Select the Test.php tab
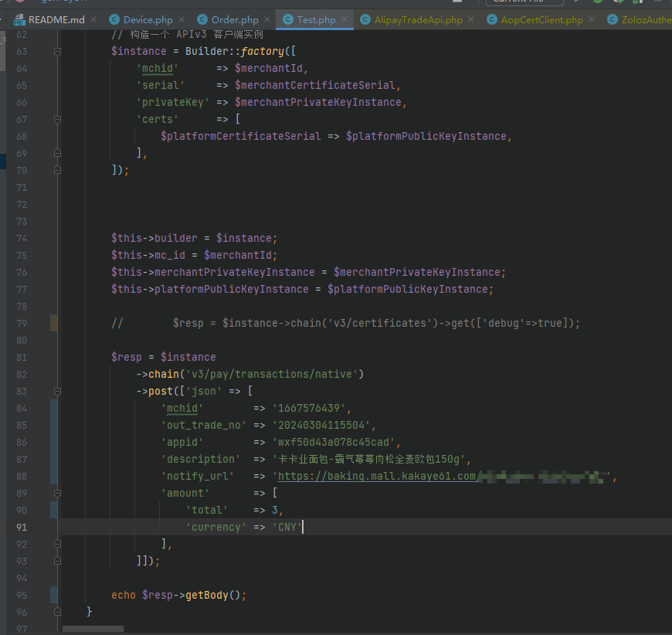The image size is (672, 635). 310,20
